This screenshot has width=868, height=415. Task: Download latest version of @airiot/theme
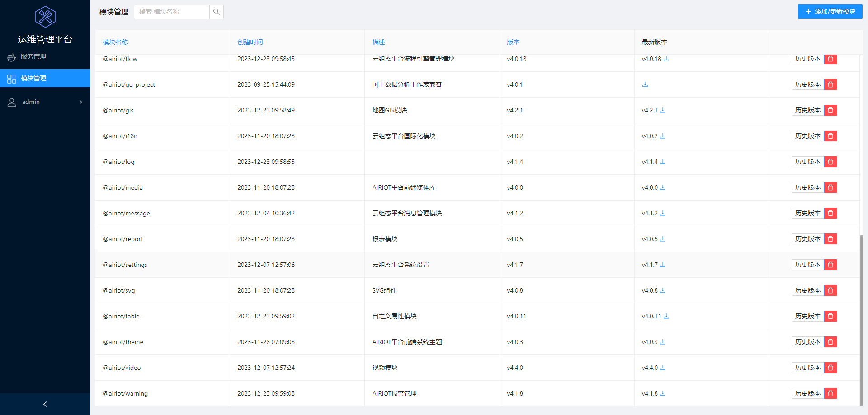coord(663,342)
